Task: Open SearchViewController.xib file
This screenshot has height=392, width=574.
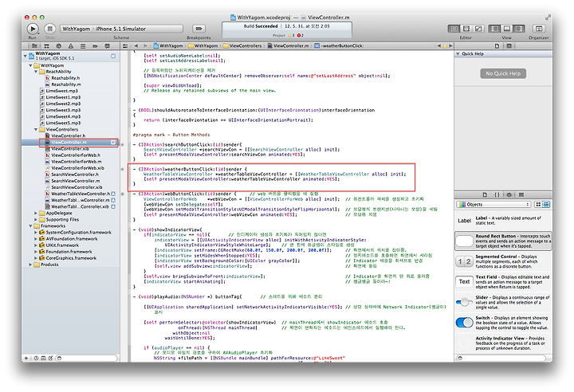Action: tap(77, 187)
